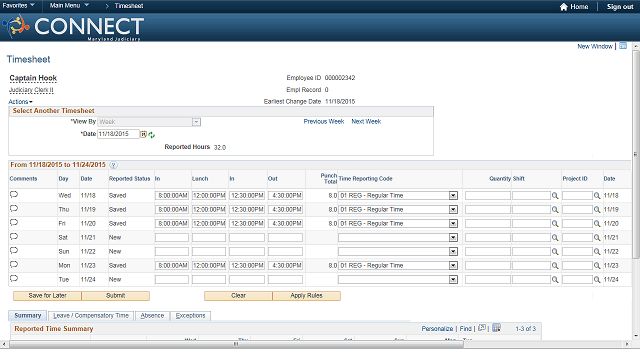Viewport: 640px width, 360px height.
Task: Open comment bubble for Sat 11/21
Action: point(14,237)
